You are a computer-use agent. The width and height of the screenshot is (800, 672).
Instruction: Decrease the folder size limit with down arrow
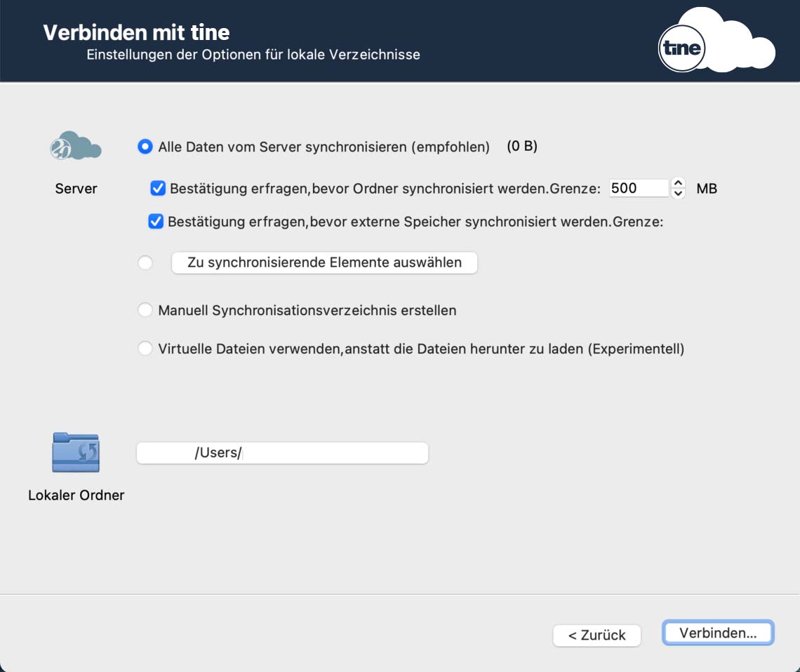[x=678, y=194]
